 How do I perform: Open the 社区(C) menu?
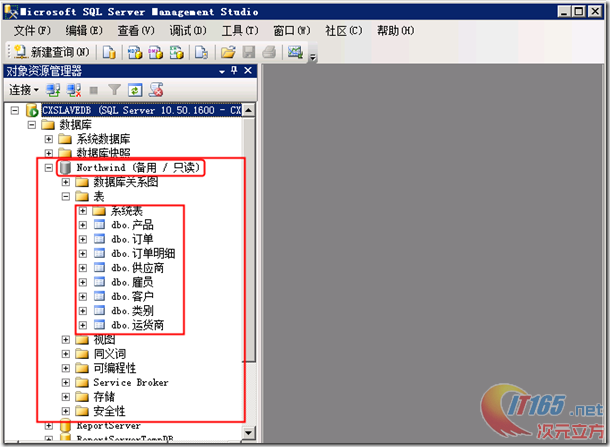344,30
